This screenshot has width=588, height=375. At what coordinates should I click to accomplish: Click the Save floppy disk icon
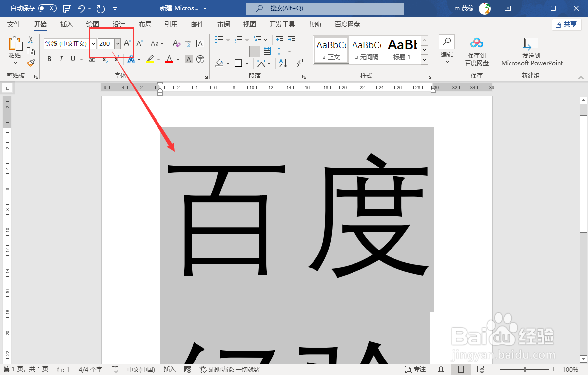click(67, 8)
